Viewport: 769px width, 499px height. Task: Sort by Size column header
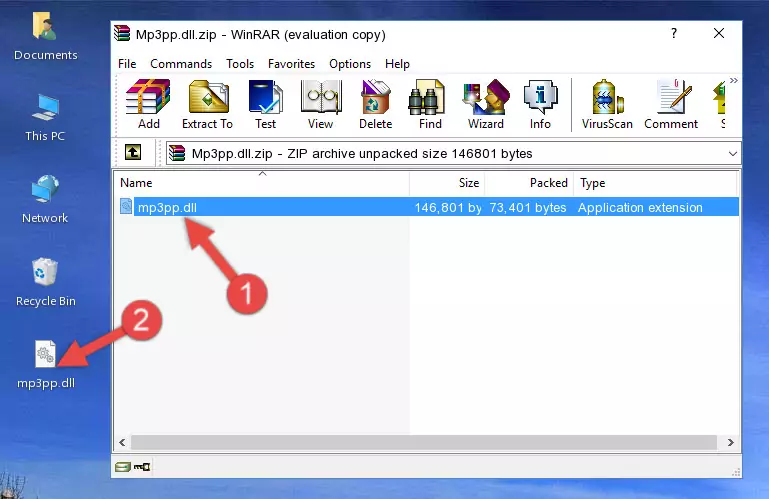(447, 183)
